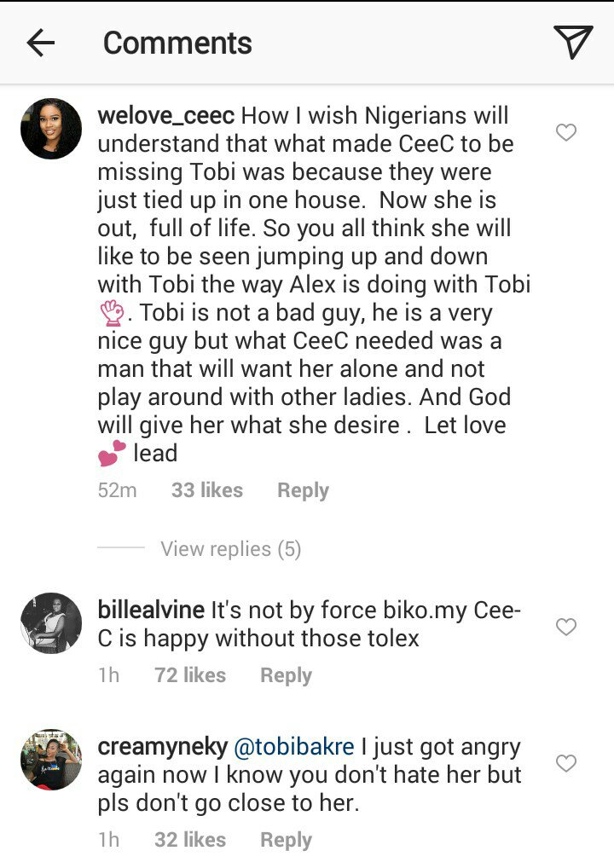Image resolution: width=614 pixels, height=868 pixels.
Task: Tap the back arrow icon
Action: pos(41,43)
